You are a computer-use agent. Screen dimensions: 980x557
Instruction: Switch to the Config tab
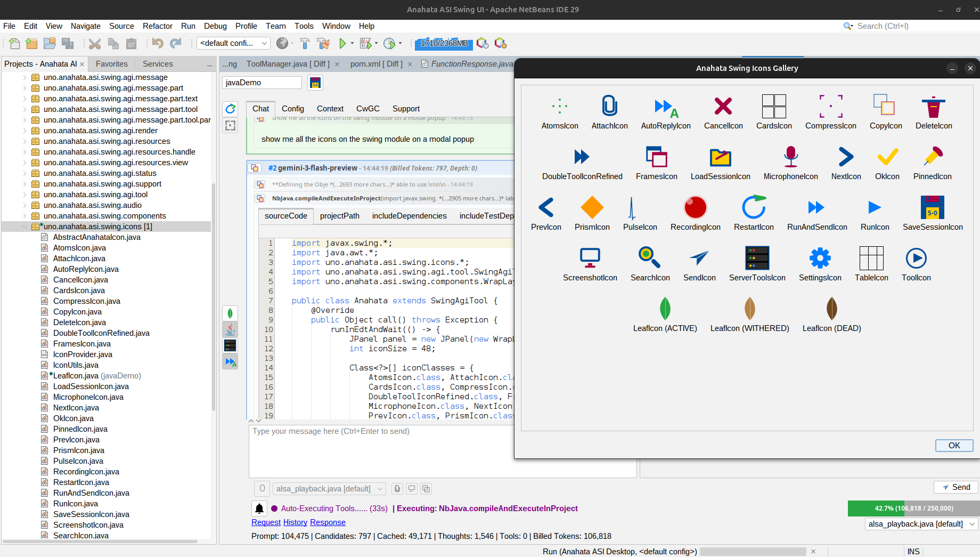pos(292,109)
